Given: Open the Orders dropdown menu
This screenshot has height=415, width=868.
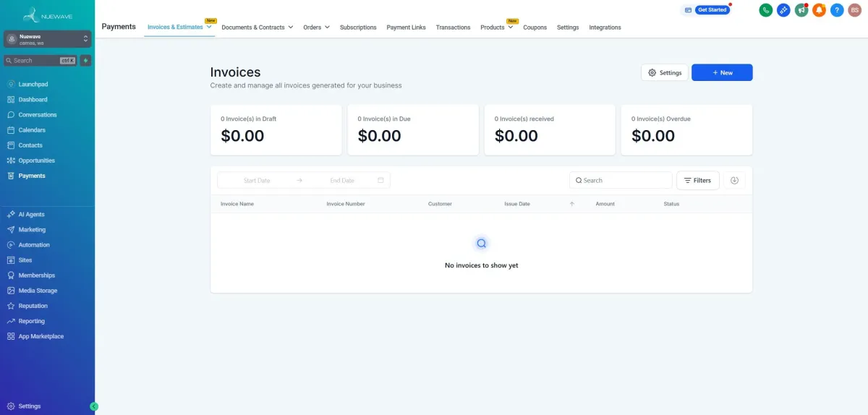Looking at the screenshot, I should [x=316, y=27].
